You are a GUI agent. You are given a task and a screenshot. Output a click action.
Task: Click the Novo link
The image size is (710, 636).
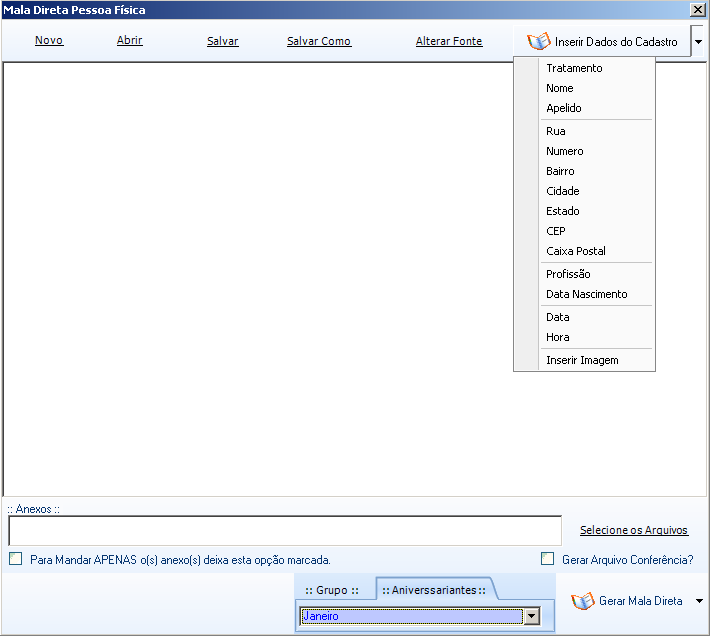pyautogui.click(x=49, y=41)
